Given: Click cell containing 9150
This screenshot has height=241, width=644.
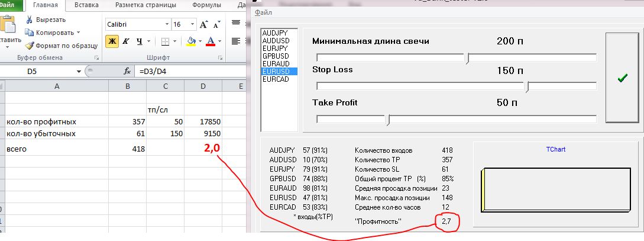Looking at the screenshot, I should pyautogui.click(x=203, y=133).
